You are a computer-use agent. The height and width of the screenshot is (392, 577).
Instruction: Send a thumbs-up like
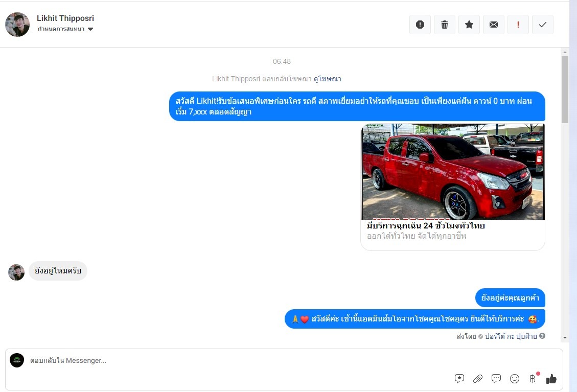point(551,379)
